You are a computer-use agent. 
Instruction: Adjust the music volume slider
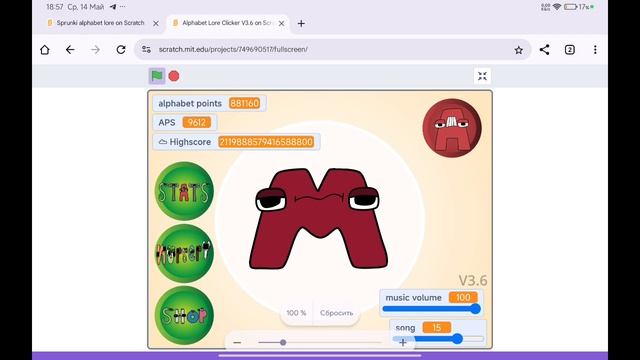pyautogui.click(x=431, y=309)
